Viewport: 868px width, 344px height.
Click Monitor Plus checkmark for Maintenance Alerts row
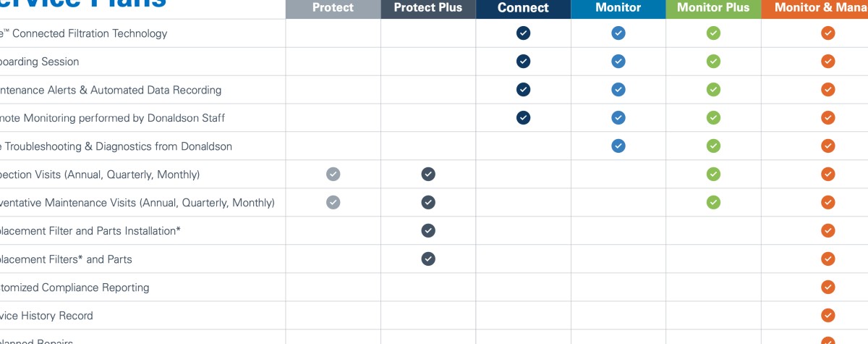pyautogui.click(x=713, y=90)
